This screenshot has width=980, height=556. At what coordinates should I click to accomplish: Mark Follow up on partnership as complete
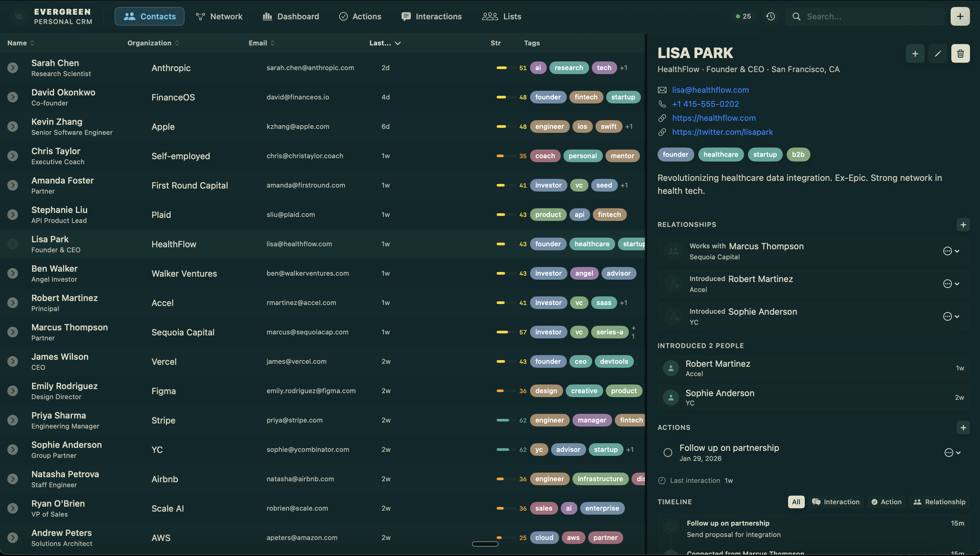coord(668,453)
